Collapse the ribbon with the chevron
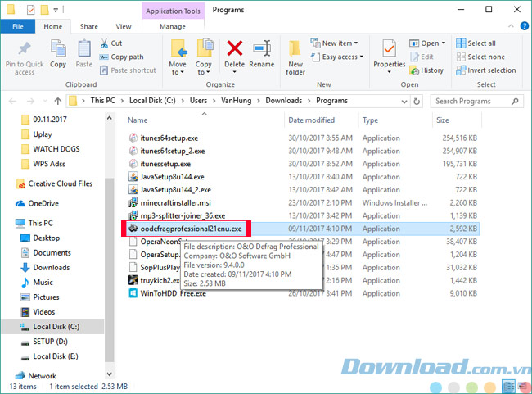 [511, 26]
